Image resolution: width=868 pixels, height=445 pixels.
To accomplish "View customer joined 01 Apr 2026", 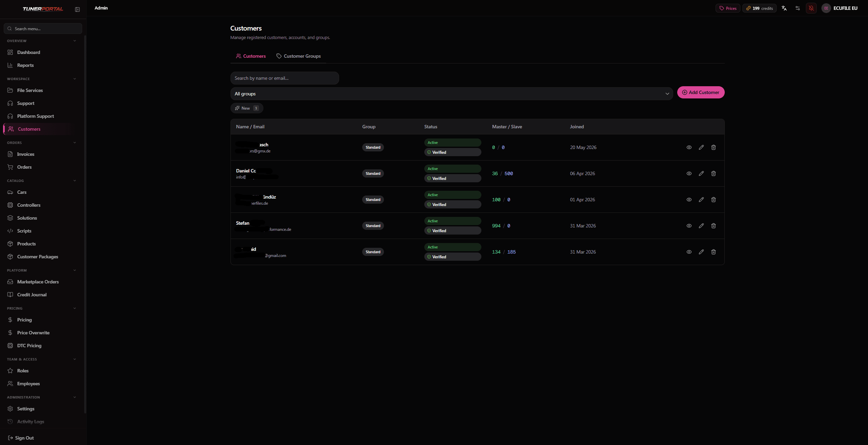I will [x=689, y=200].
